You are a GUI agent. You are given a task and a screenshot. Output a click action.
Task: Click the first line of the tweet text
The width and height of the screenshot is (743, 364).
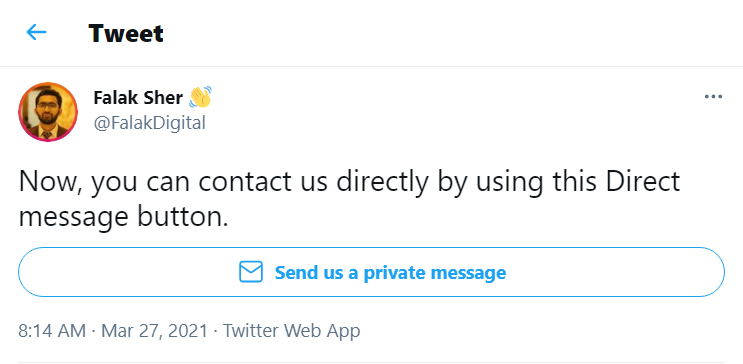350,182
